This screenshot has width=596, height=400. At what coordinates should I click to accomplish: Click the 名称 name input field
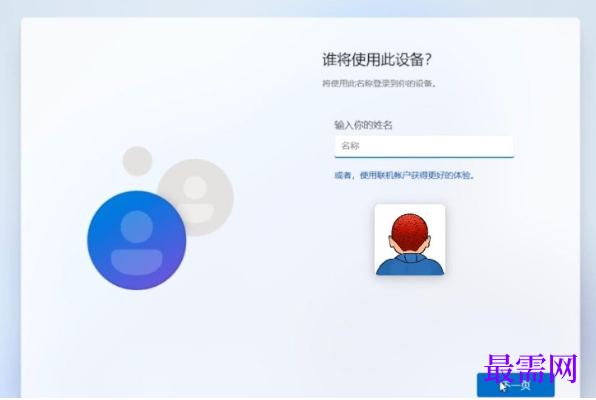424,146
